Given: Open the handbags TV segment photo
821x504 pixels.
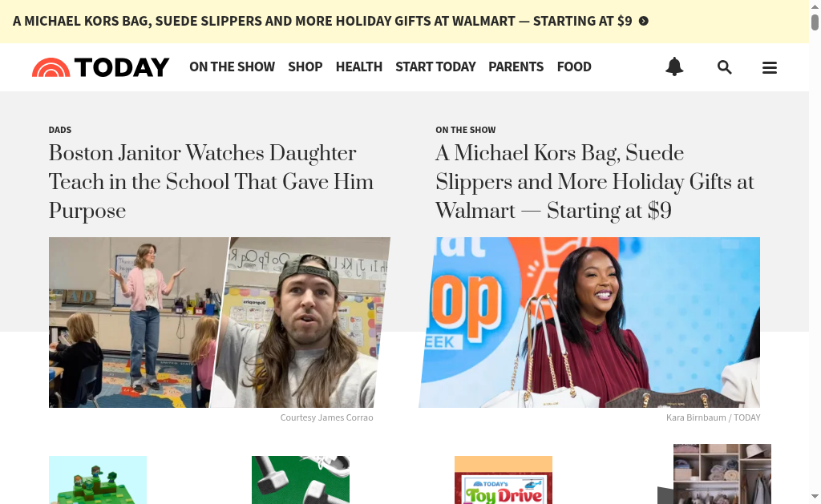Looking at the screenshot, I should point(589,322).
